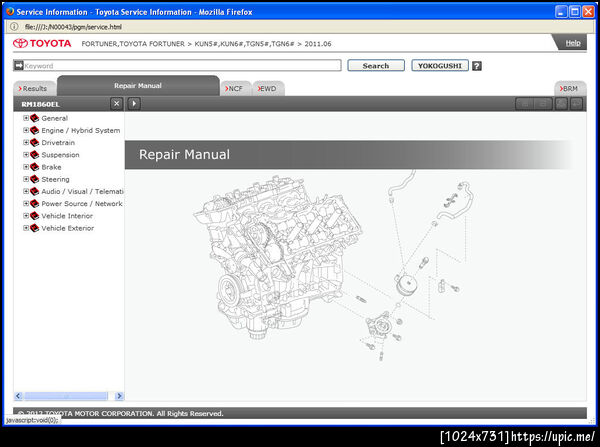Click the book icon beside Power Source / Network

click(34, 204)
